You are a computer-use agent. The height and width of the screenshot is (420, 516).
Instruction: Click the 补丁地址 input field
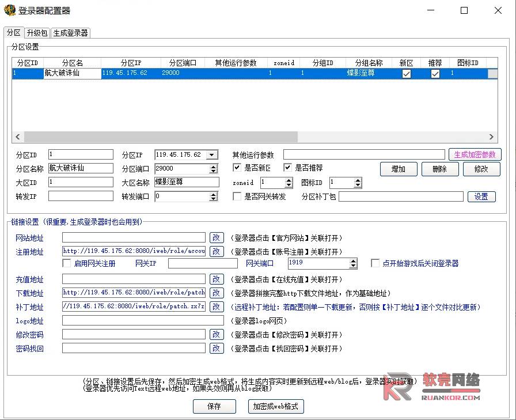(134, 307)
